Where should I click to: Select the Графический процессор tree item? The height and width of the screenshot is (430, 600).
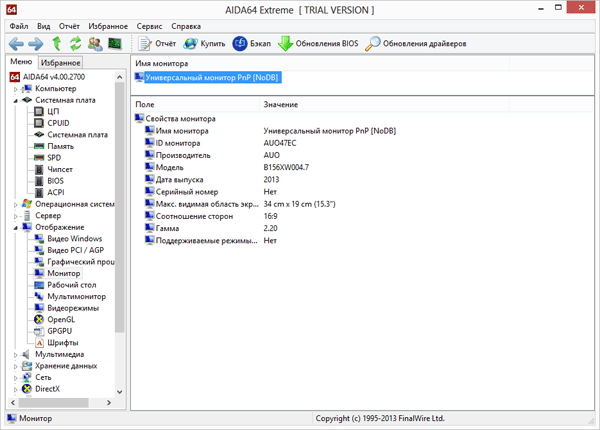pyautogui.click(x=80, y=262)
